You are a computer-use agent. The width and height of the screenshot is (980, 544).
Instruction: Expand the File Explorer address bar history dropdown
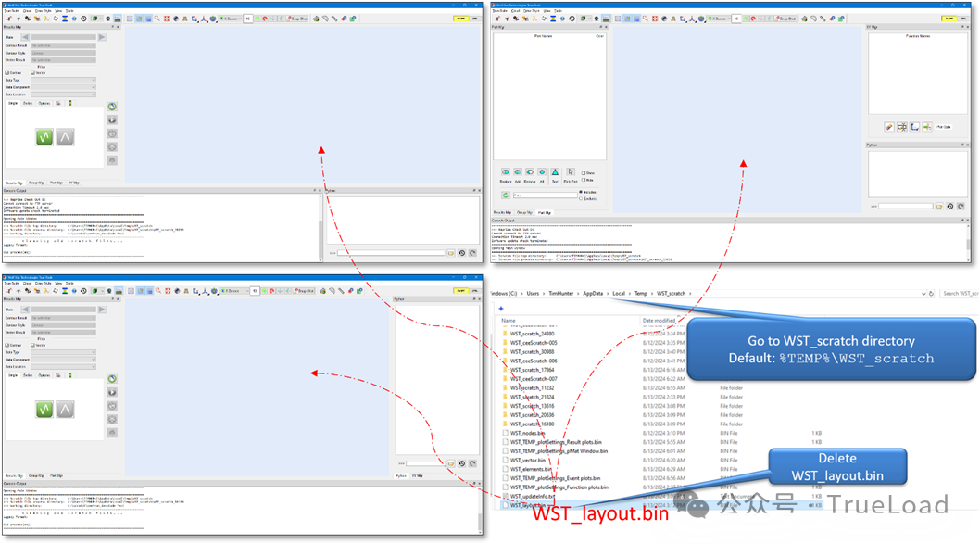[923, 293]
